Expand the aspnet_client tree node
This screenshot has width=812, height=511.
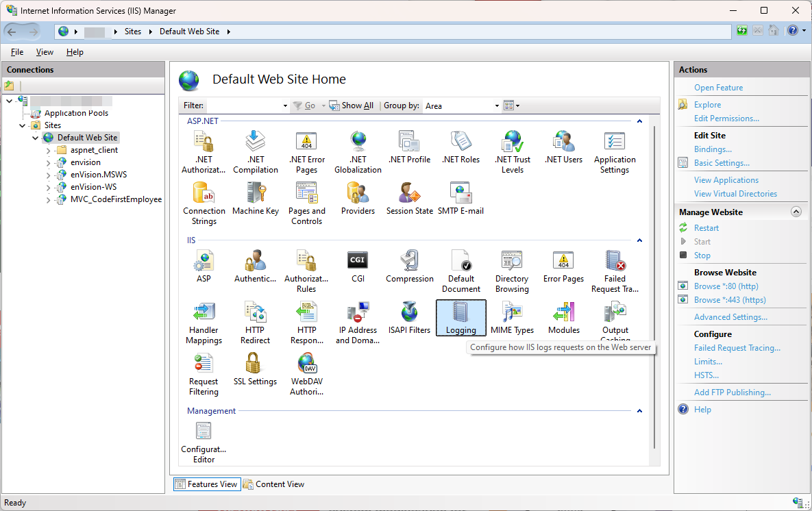48,150
